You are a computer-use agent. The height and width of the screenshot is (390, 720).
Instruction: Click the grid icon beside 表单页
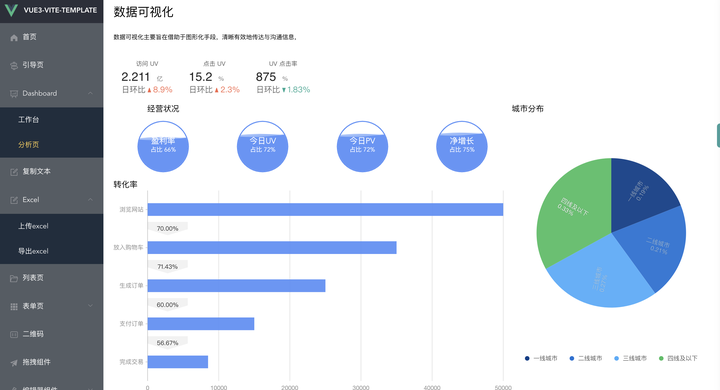14,306
